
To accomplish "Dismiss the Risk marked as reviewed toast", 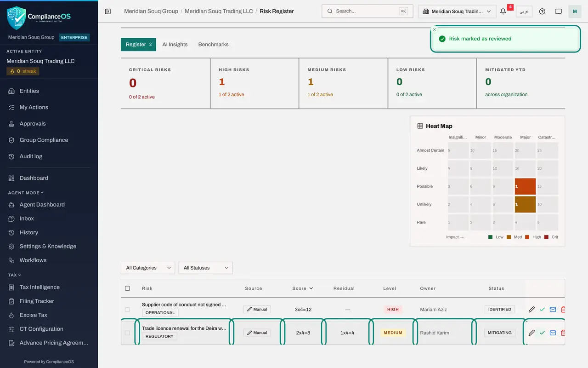I will point(435,29).
